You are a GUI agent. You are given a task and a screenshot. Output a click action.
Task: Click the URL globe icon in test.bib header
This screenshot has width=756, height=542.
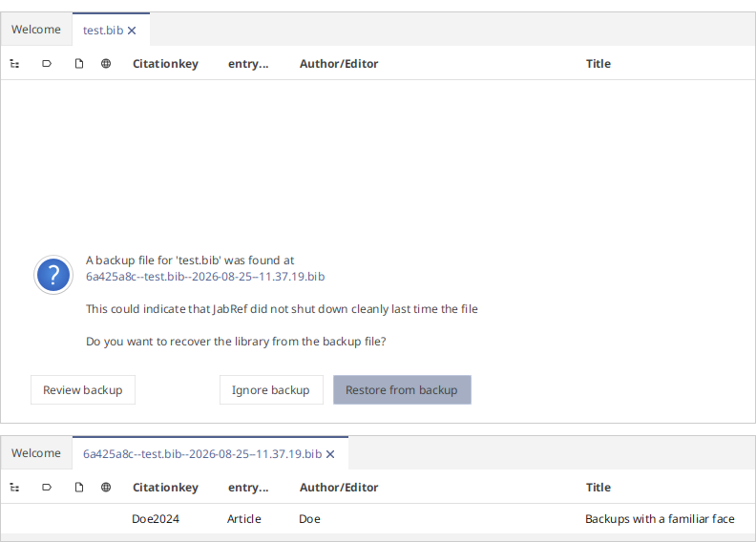tap(106, 64)
